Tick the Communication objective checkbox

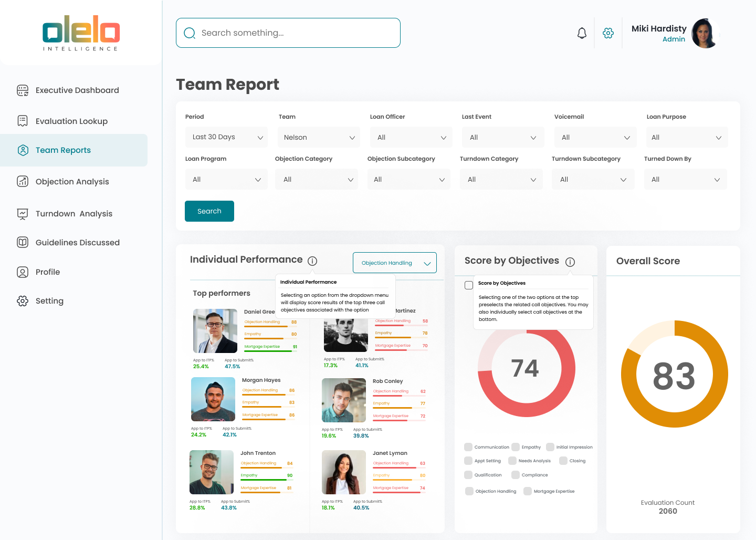[x=468, y=447]
